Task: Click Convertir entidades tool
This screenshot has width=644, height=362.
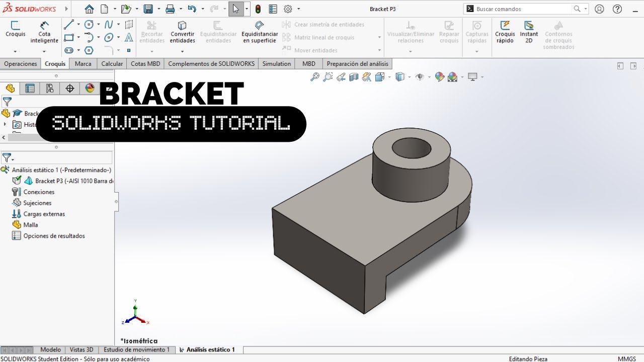Action: click(x=182, y=32)
